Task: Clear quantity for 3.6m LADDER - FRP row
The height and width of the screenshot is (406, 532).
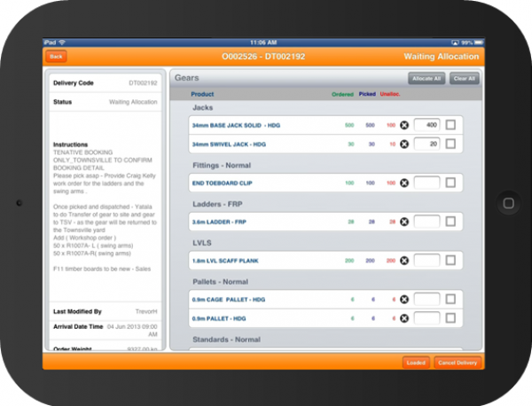Action: point(404,222)
